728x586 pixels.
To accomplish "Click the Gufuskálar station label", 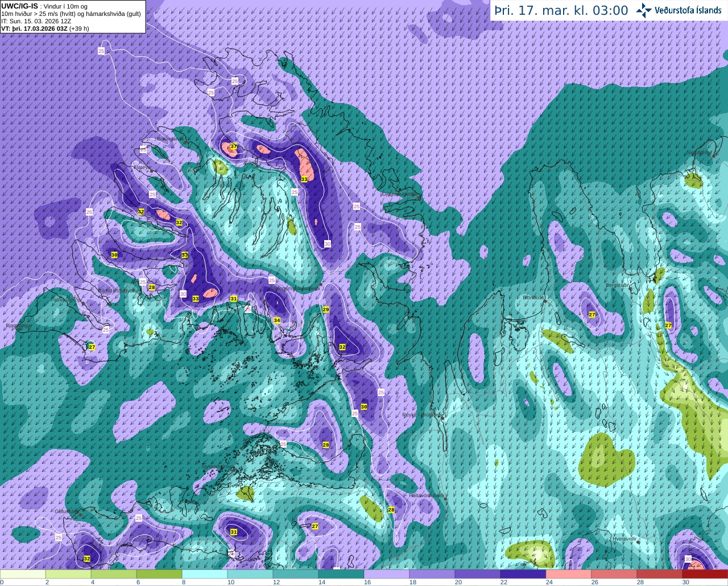I will click(x=66, y=511).
